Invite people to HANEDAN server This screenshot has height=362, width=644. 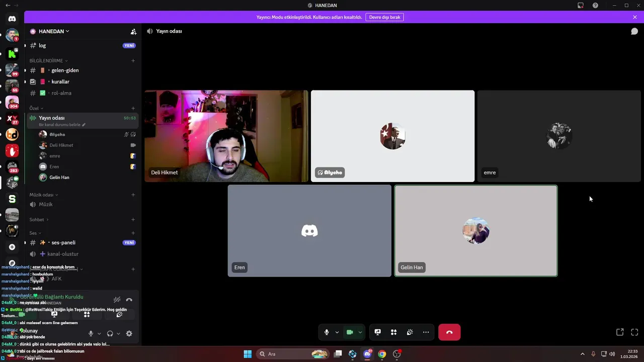click(133, 31)
